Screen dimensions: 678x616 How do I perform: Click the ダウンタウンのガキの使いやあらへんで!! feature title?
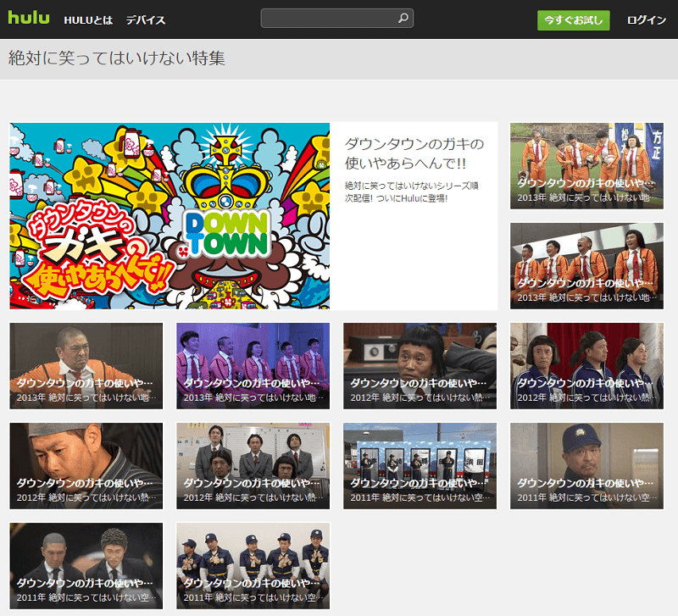[x=414, y=153]
